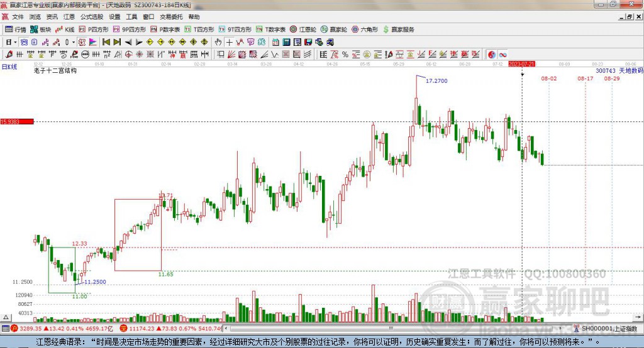644x348 pixels.
Task: Click the green brain-like icon
Action: [262, 42]
